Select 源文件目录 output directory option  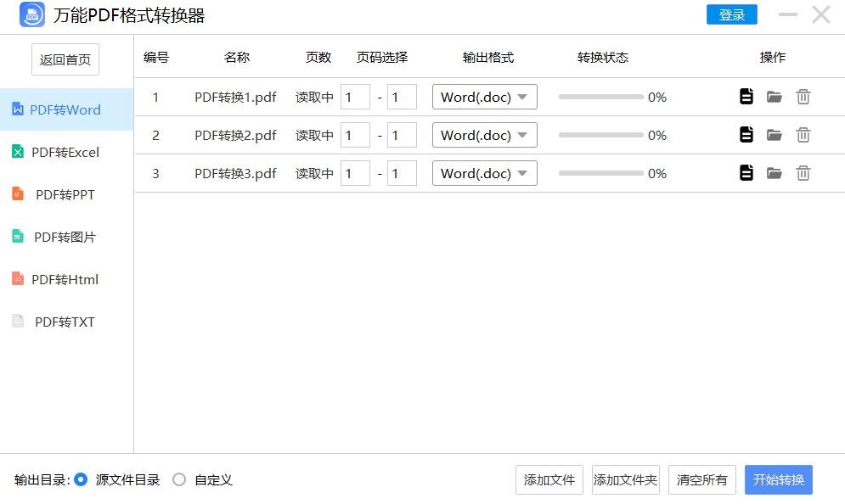82,479
